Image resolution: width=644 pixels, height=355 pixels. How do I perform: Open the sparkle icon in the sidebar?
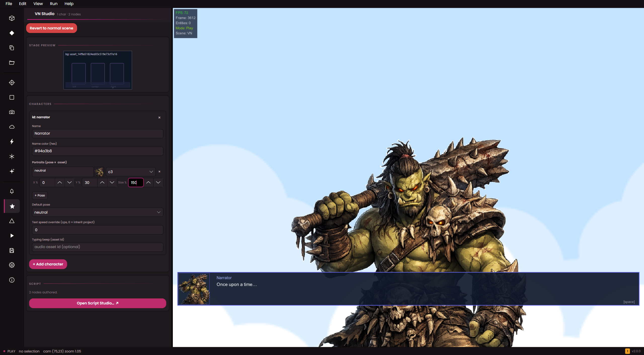(12, 171)
